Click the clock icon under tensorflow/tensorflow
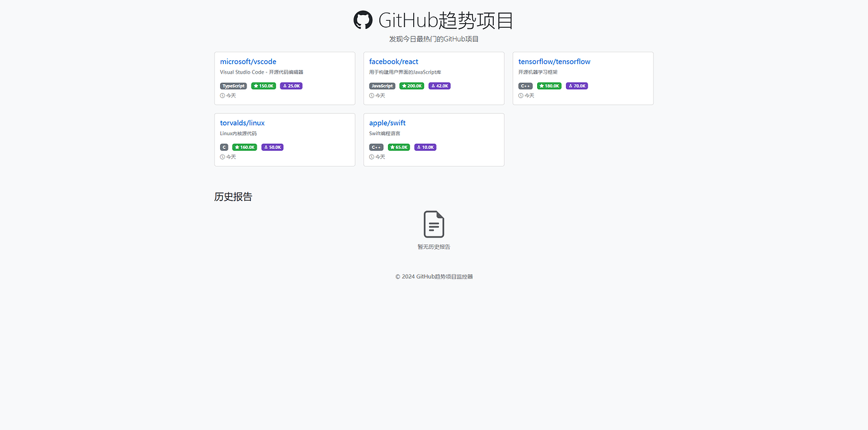The image size is (868, 430). (x=520, y=95)
